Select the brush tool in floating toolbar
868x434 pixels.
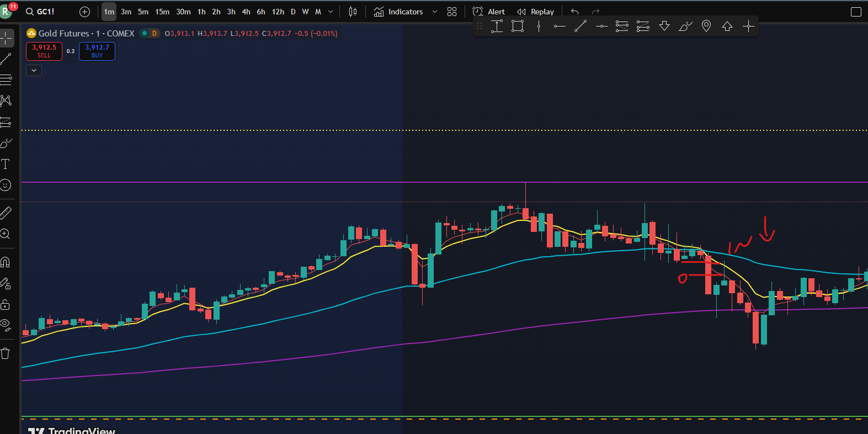[685, 26]
